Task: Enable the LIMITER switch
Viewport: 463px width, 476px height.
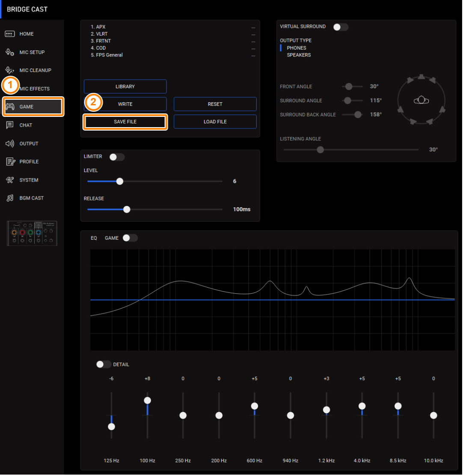Action: 117,157
